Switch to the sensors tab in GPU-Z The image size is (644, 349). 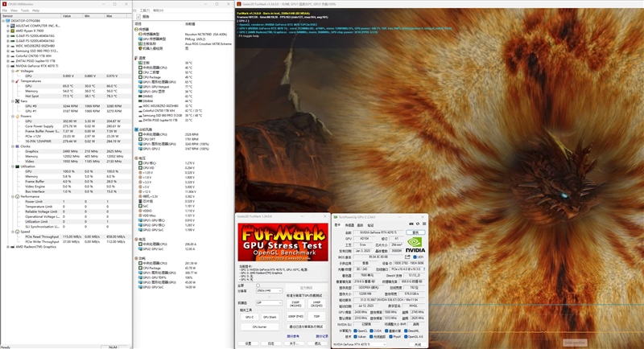349,225
